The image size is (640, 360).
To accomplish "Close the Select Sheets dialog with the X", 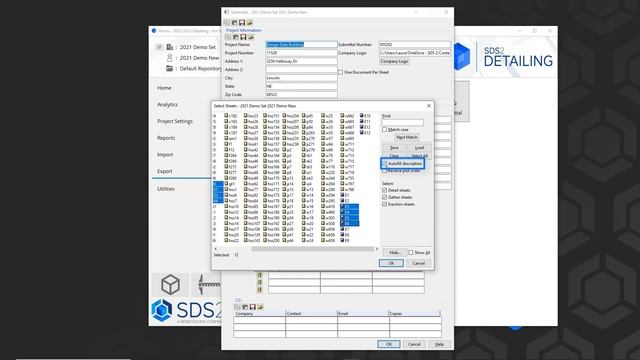I will click(x=429, y=106).
